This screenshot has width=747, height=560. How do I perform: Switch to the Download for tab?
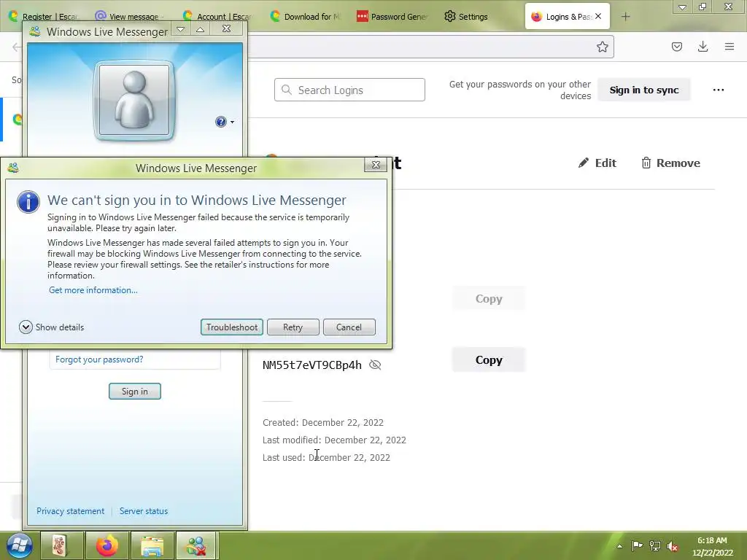click(306, 17)
